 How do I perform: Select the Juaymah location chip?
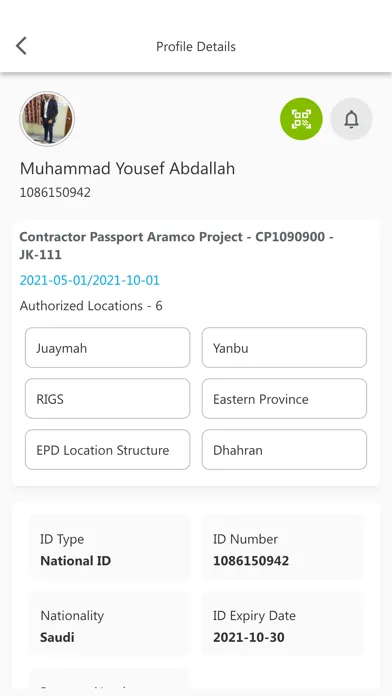(x=107, y=348)
